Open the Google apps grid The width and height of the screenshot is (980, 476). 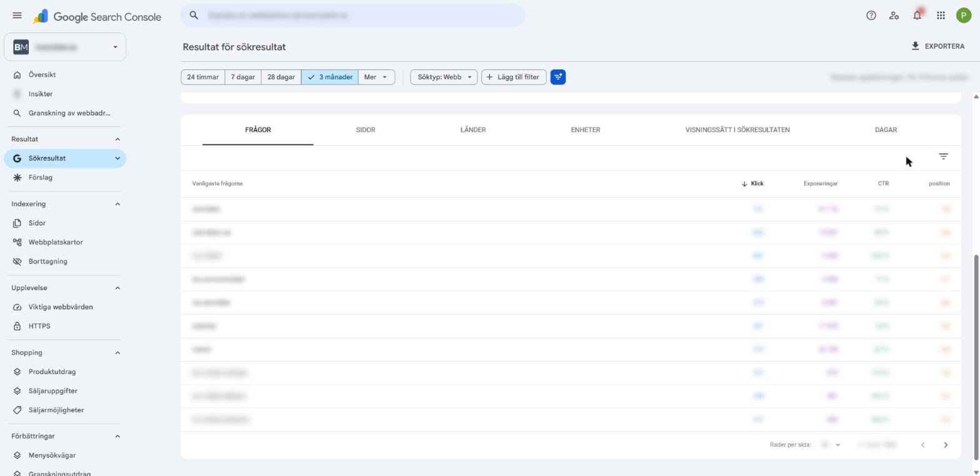[941, 16]
